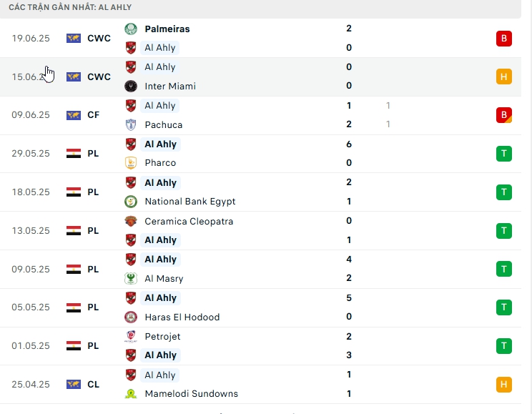Viewport: 532px width, 414px height.
Task: Open the Petrojet team link
Action: [162, 336]
